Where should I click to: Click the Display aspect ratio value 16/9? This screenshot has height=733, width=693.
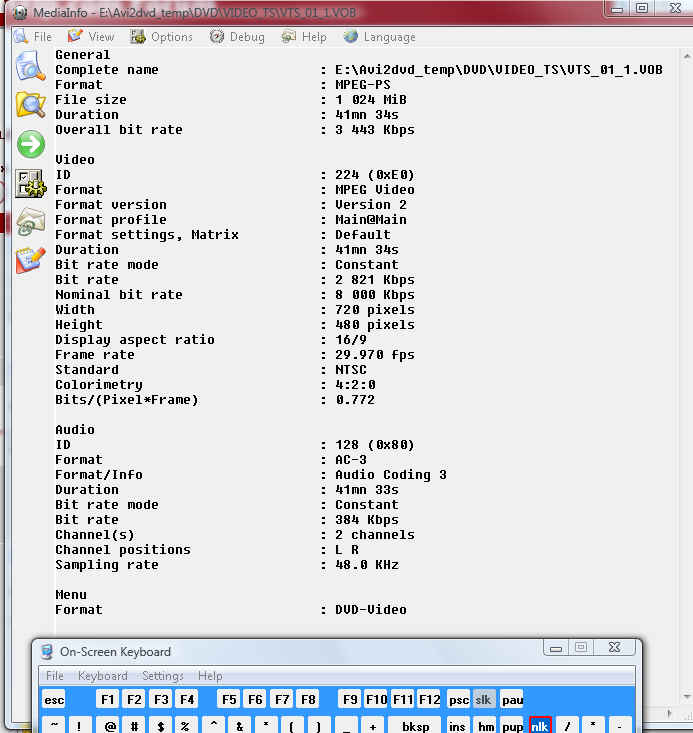tap(351, 339)
